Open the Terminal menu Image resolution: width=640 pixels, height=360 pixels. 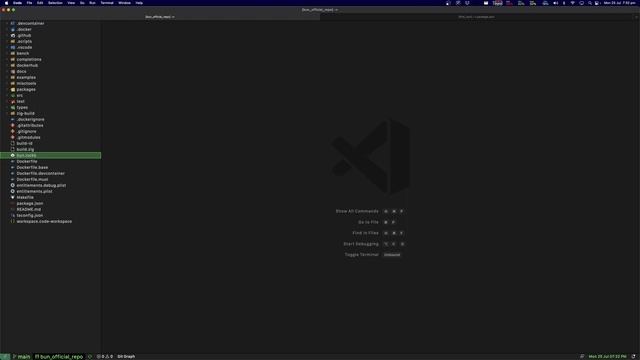[x=107, y=3]
